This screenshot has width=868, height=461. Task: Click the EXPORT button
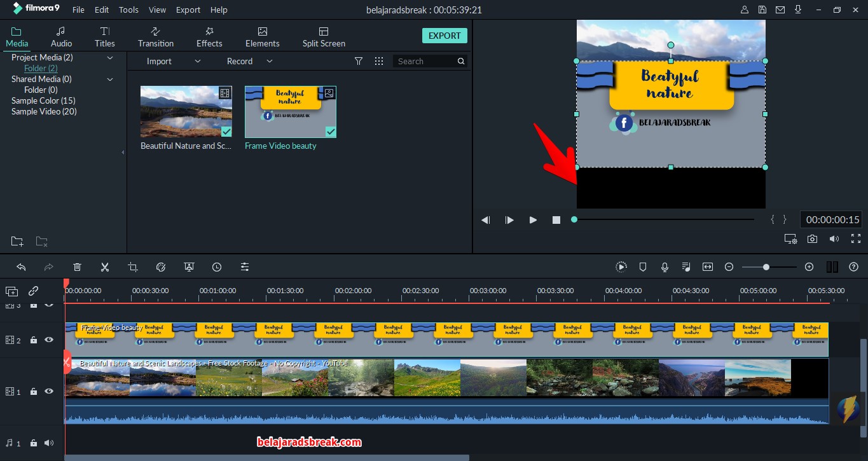444,36
